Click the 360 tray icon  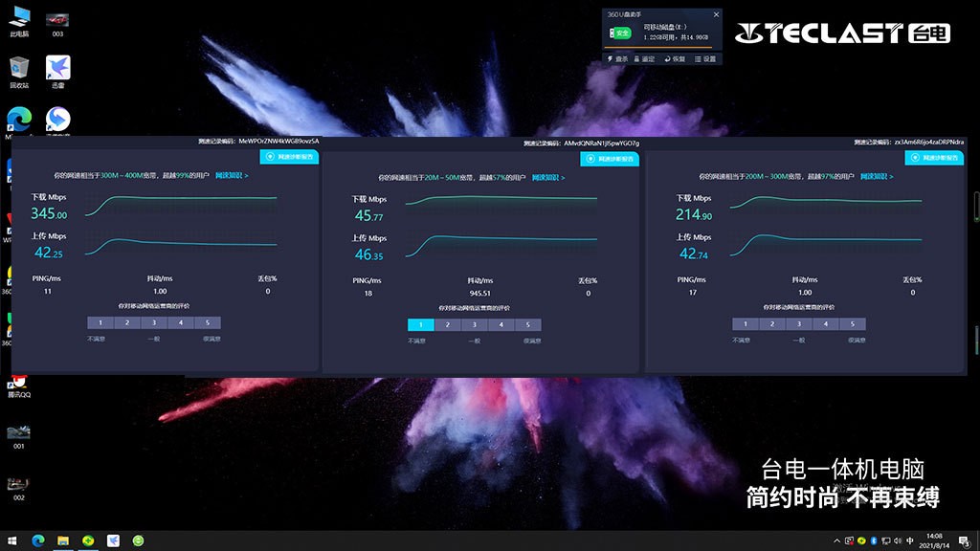(861, 541)
